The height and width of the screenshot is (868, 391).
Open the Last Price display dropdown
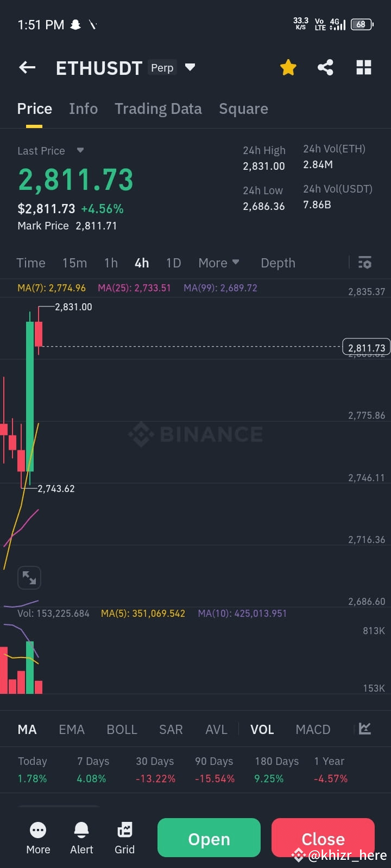[80, 151]
